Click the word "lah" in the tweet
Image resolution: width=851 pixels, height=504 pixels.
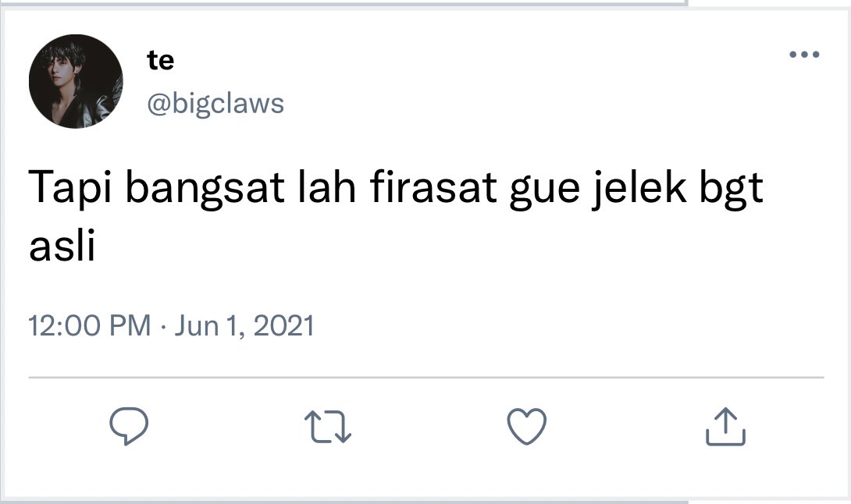pos(327,187)
